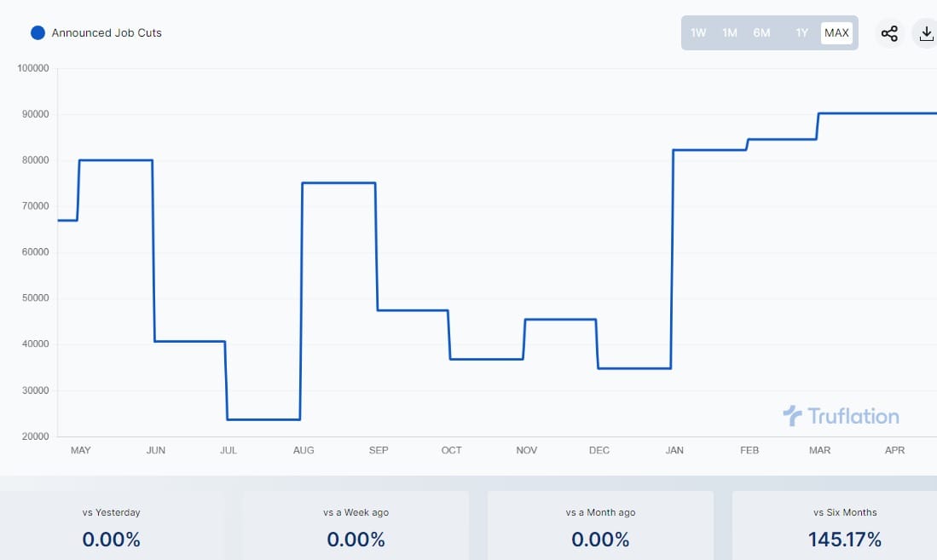Viewport: 937px width, 560px height.
Task: Select the 1W time range
Action: click(x=698, y=33)
